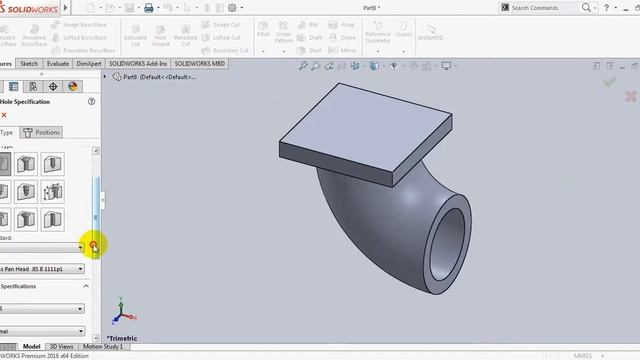Click the Save icon in top toolbar

pyautogui.click(x=129, y=8)
